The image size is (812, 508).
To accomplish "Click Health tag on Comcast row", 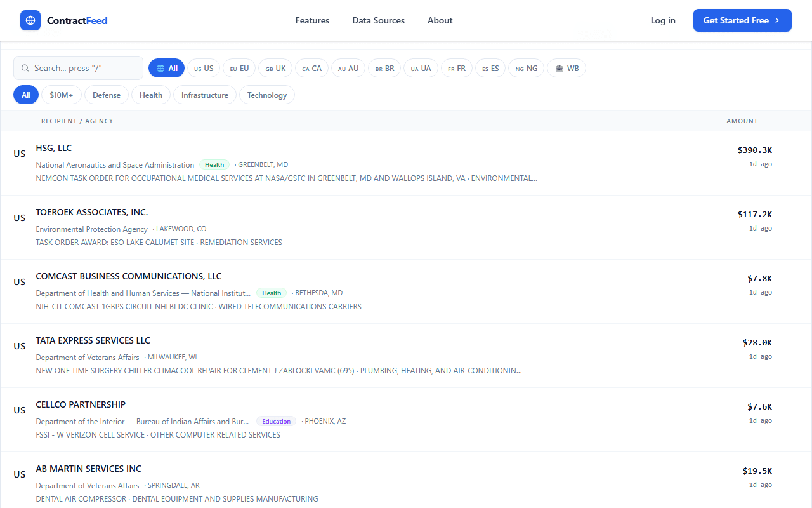I will click(272, 293).
